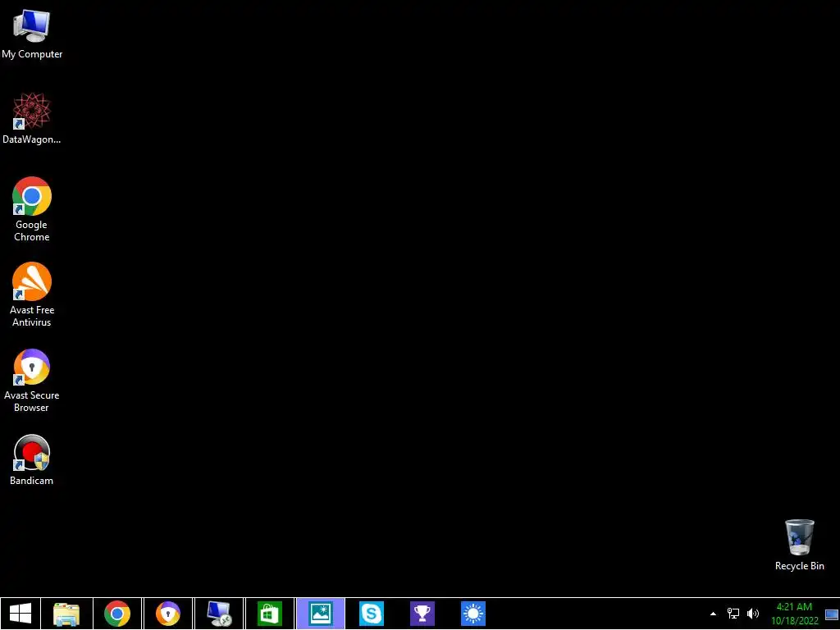Open the clock showing 4:21 AM

pyautogui.click(x=794, y=607)
